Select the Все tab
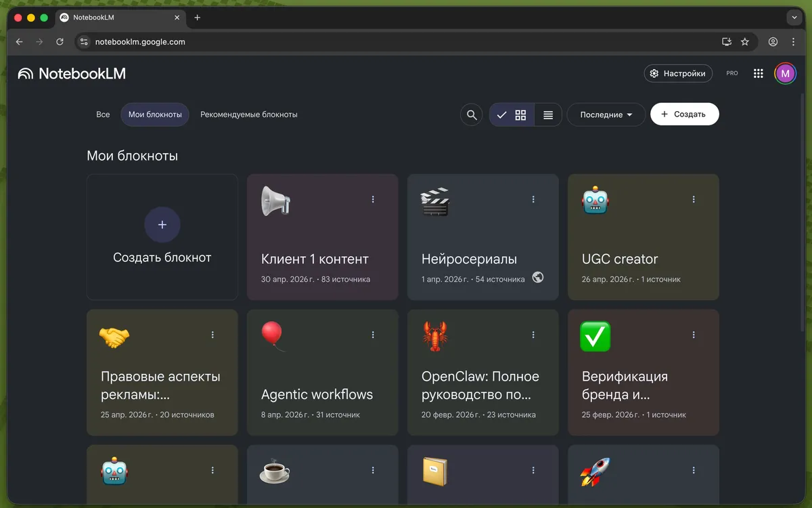 click(x=103, y=114)
